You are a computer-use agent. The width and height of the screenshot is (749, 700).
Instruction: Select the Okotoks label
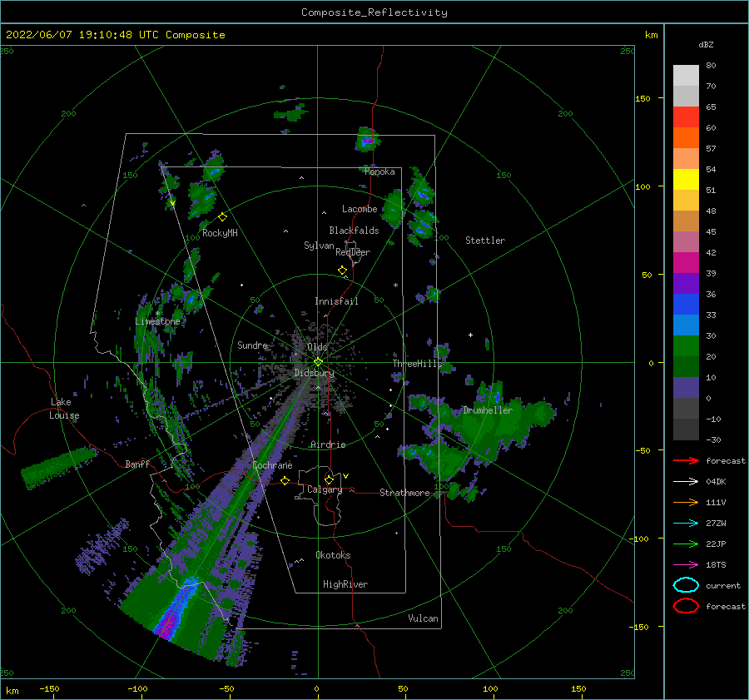click(333, 555)
